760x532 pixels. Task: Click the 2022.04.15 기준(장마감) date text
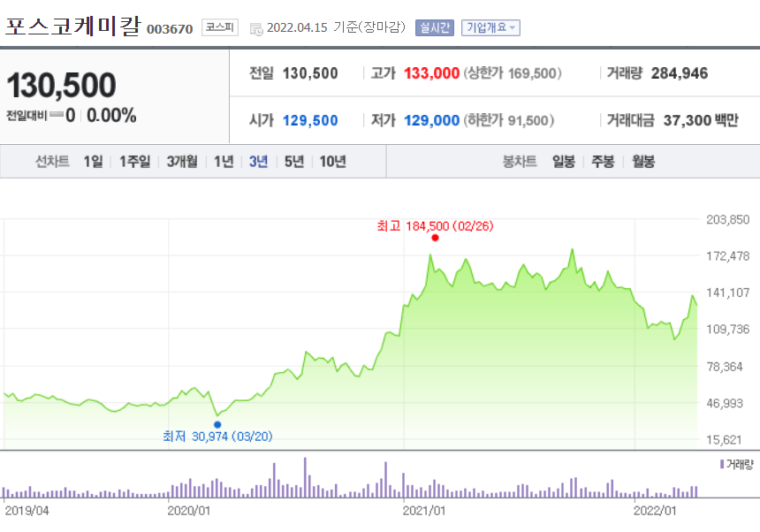pyautogui.click(x=336, y=27)
